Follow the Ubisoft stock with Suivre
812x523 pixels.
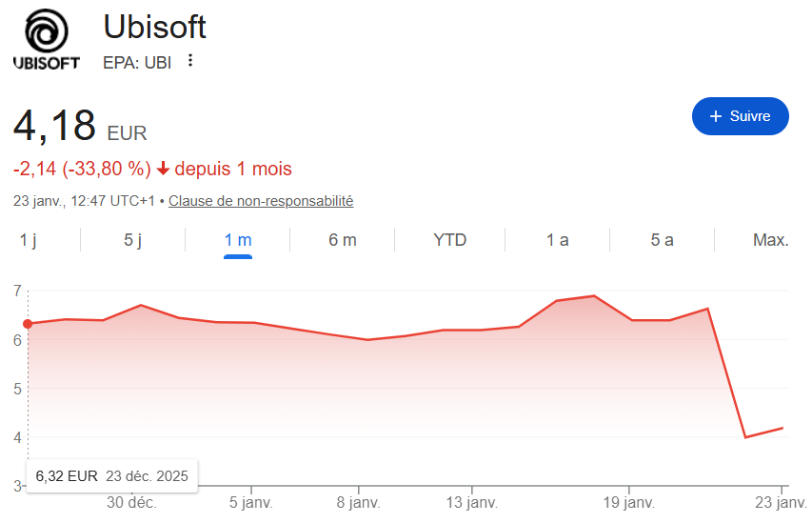tap(741, 116)
